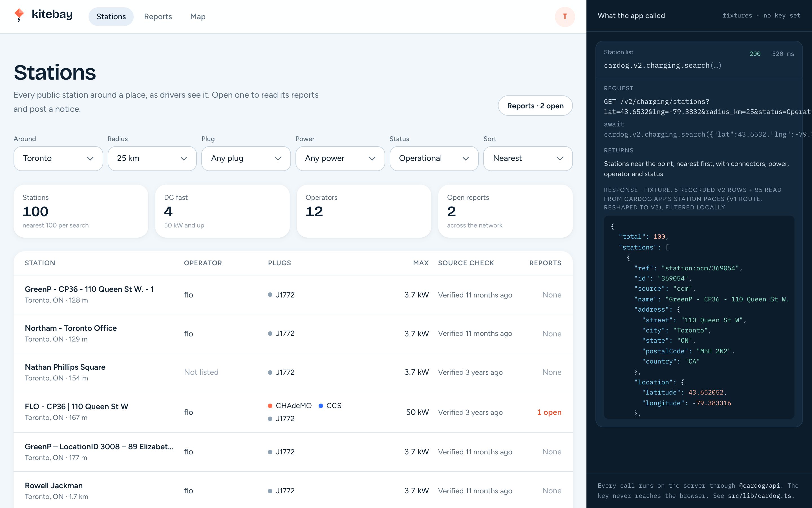Open the Northam - Toronto Office station row
Viewport: 812px width, 508px height.
(293, 334)
